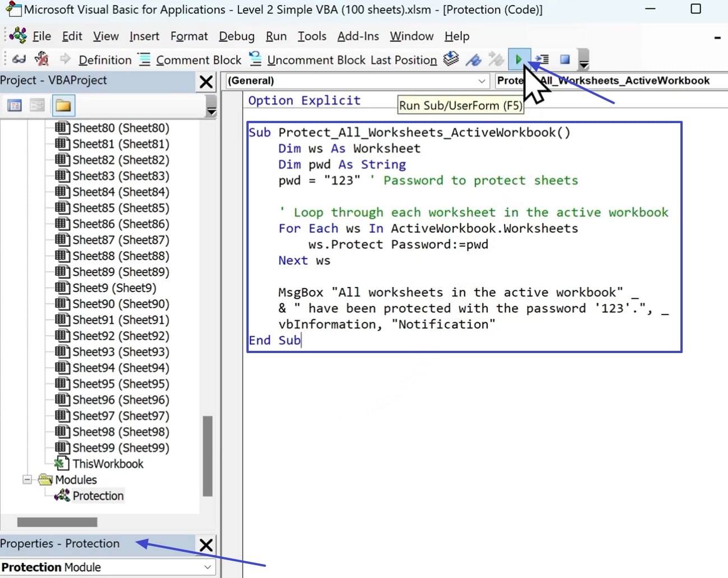Click the Protection module icon under Modules
The height and width of the screenshot is (578, 728).
tap(62, 496)
